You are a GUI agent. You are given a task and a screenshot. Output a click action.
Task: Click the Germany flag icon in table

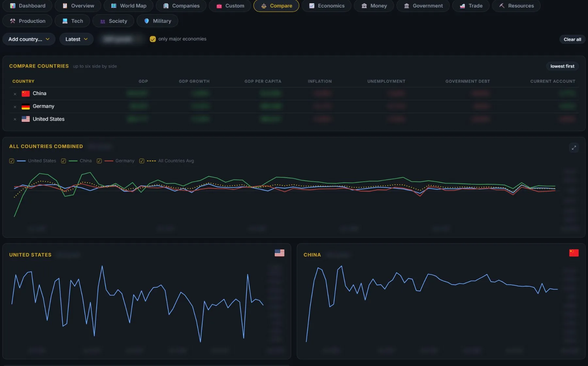pos(26,107)
